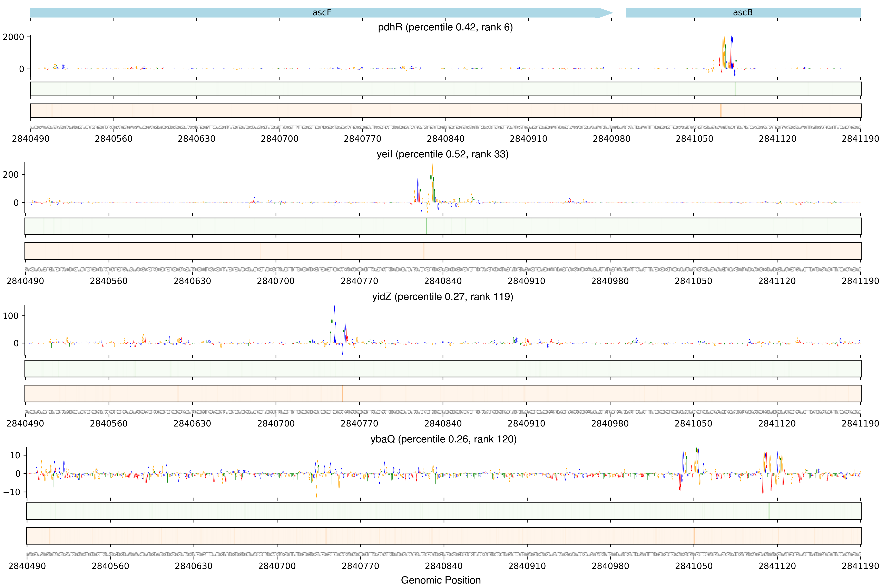Click the Genomic Position axis label
Screen dimensions: 882x588
(441, 580)
